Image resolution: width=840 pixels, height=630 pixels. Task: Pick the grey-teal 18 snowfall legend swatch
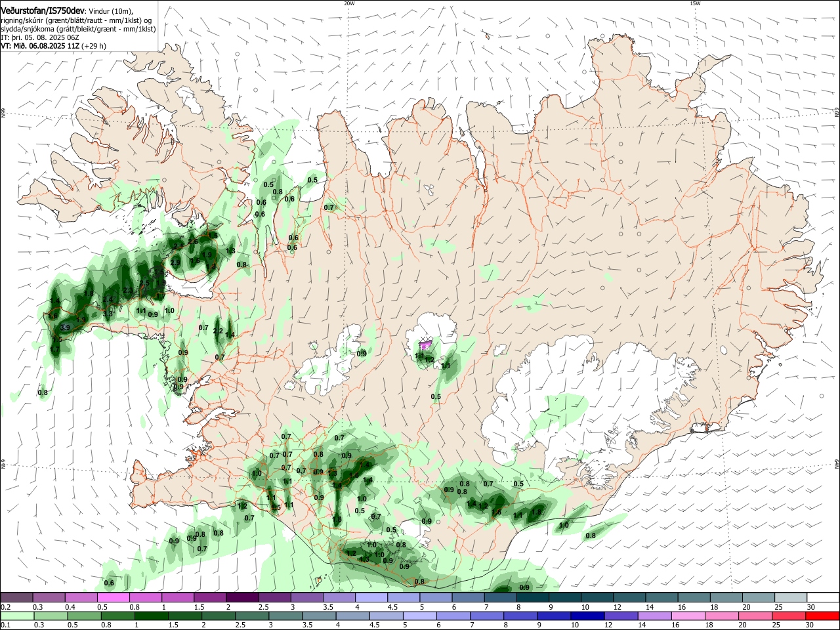tap(725, 597)
